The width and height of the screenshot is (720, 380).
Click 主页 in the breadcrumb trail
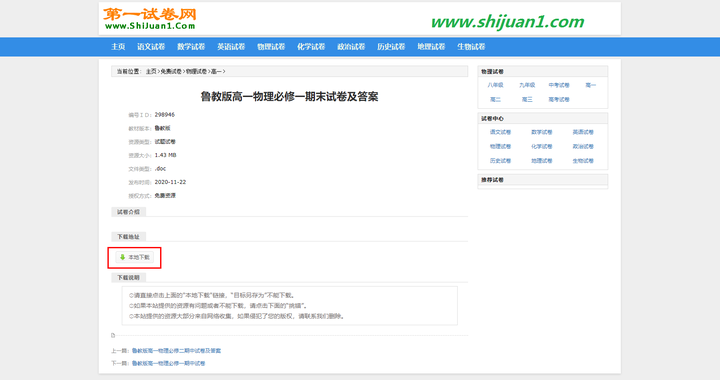click(x=151, y=72)
